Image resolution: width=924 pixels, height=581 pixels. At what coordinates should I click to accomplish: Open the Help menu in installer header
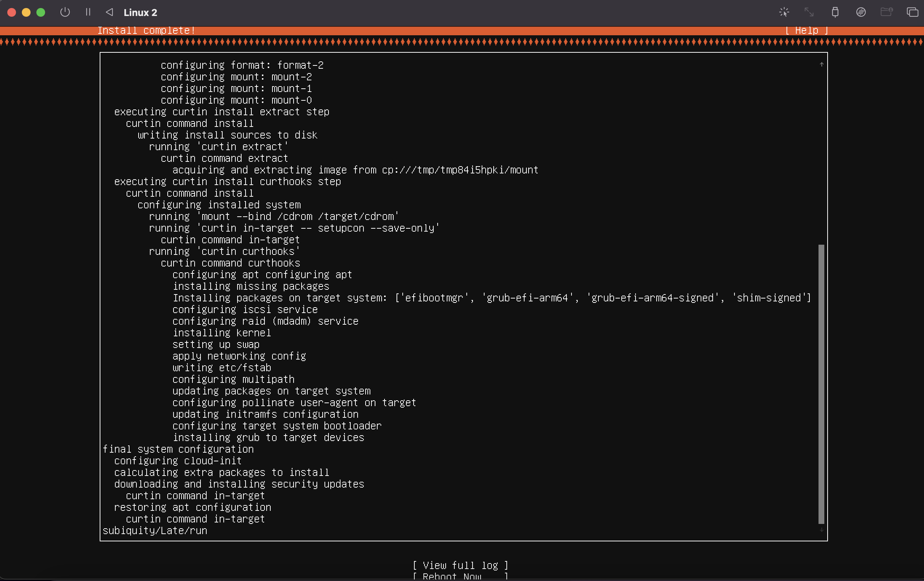coord(806,30)
